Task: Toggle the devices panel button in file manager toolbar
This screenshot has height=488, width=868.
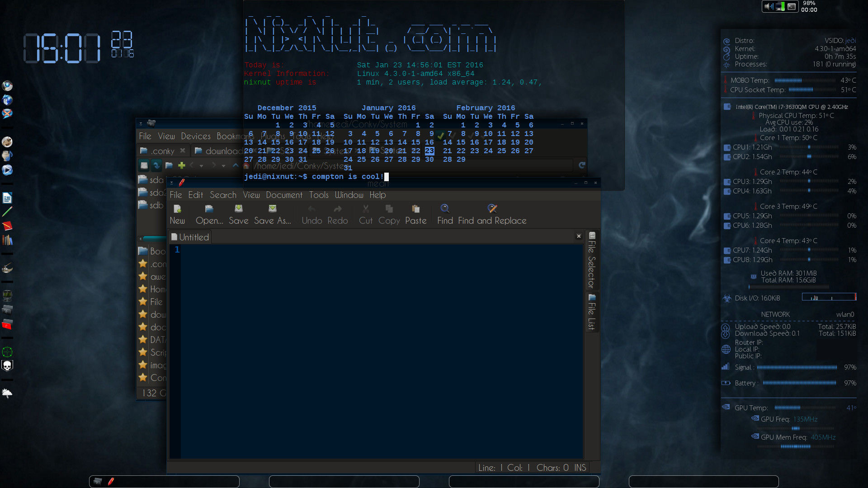Action: 144,165
